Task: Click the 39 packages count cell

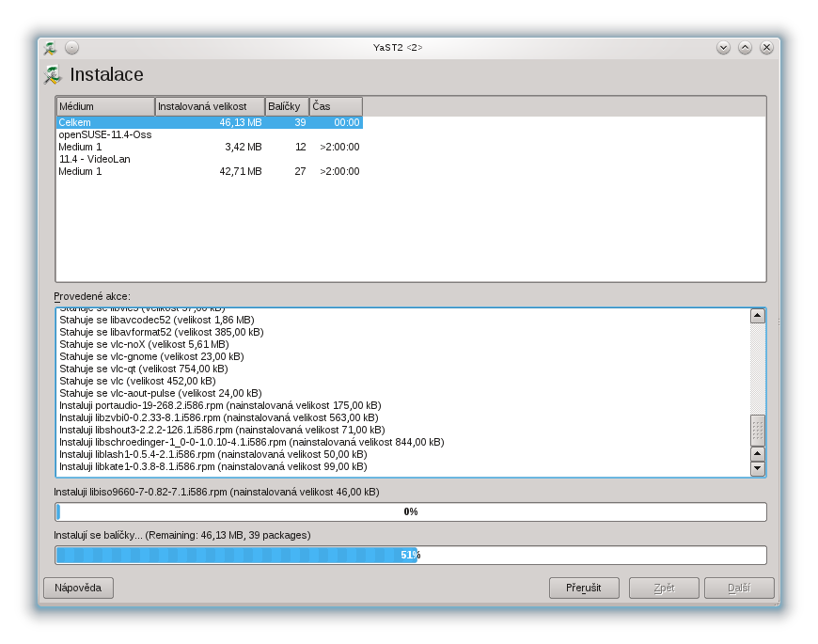Action: pyautogui.click(x=300, y=122)
